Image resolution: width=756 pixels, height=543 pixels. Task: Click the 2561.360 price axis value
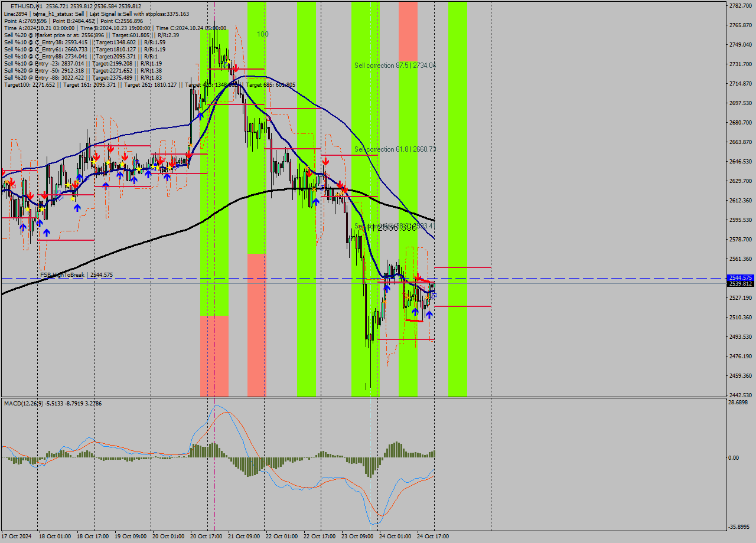tap(741, 259)
